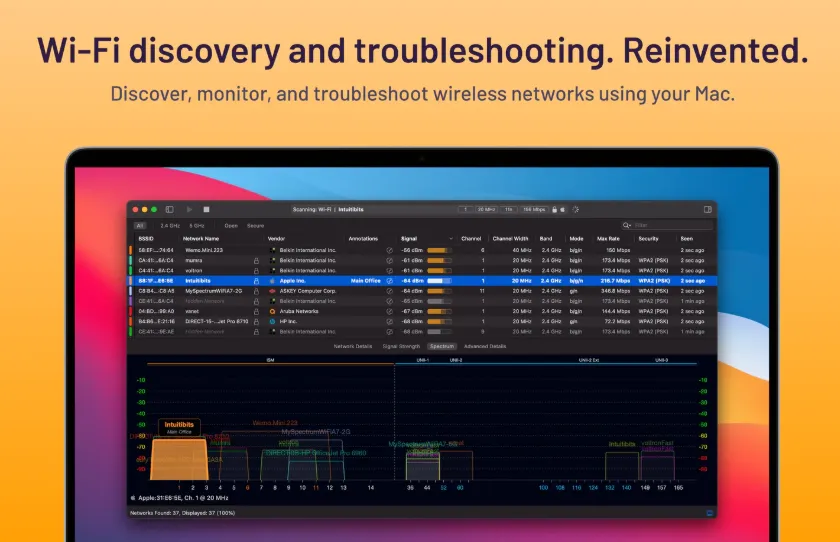Image resolution: width=840 pixels, height=542 pixels.
Task: Open the Network Details tab
Action: click(x=352, y=347)
